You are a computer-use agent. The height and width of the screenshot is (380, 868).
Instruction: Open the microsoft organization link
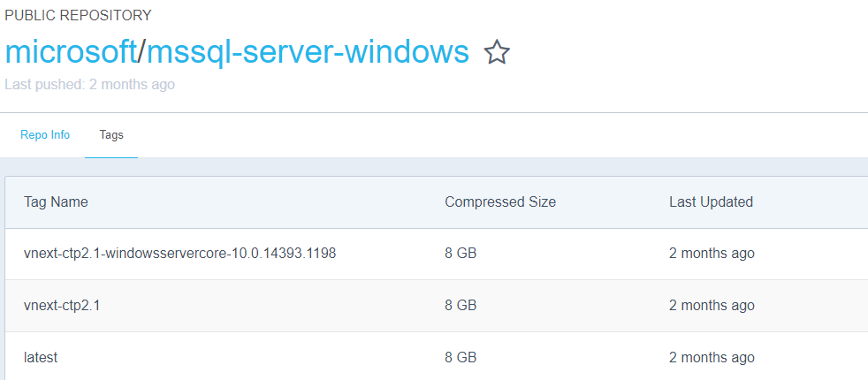coord(70,52)
